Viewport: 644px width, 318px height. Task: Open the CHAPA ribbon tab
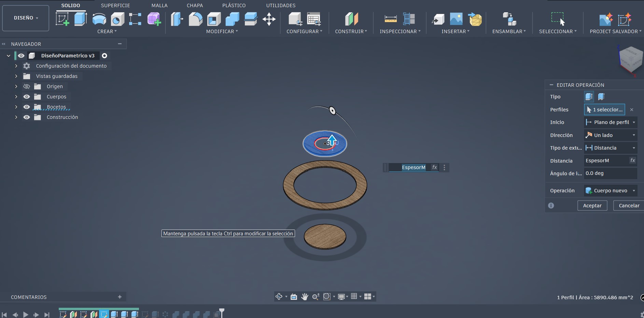[195, 5]
